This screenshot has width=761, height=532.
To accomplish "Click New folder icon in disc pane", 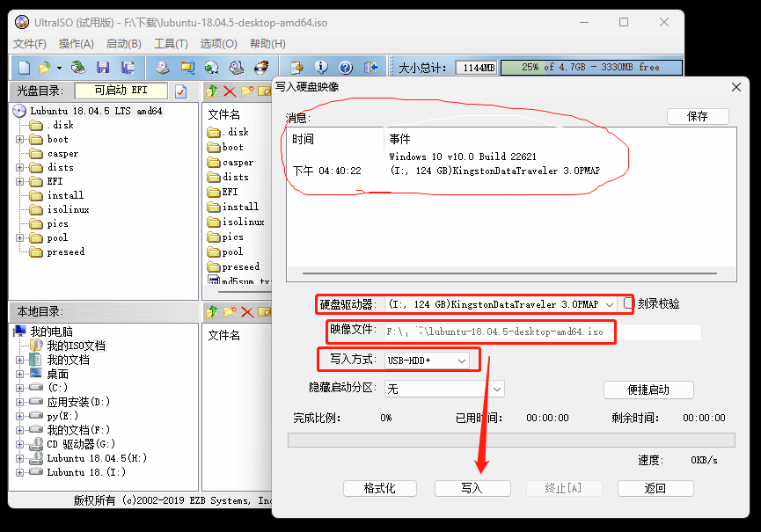I will 247,91.
